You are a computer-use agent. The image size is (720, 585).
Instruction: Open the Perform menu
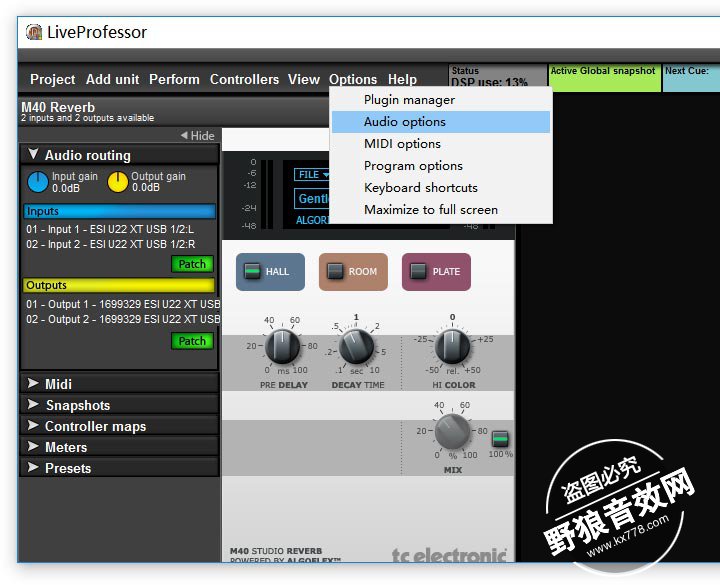[x=174, y=79]
